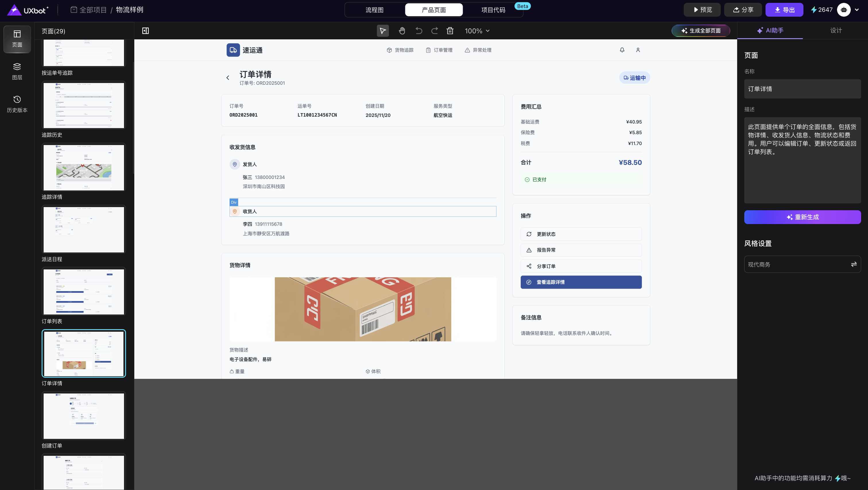
Task: Activate the hand pan tool
Action: point(402,31)
